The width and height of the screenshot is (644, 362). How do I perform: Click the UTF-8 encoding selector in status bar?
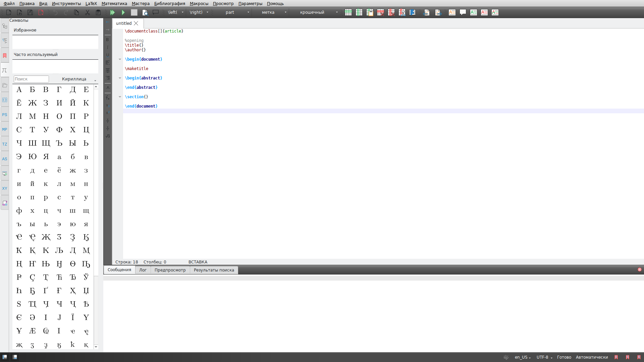pos(544,357)
